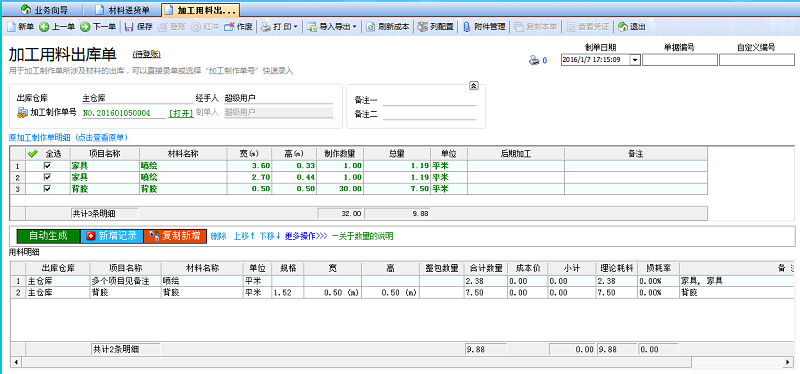Image resolution: width=800 pixels, height=374 pixels.
Task: Click the 加工制作单号 NO.201601050004 field
Action: 123,113
